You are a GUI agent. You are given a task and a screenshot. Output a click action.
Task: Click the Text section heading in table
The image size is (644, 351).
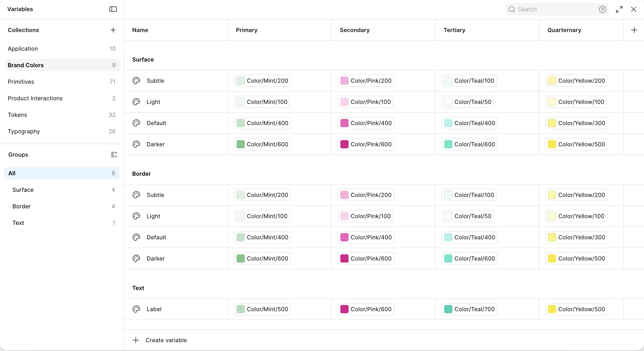tap(138, 288)
